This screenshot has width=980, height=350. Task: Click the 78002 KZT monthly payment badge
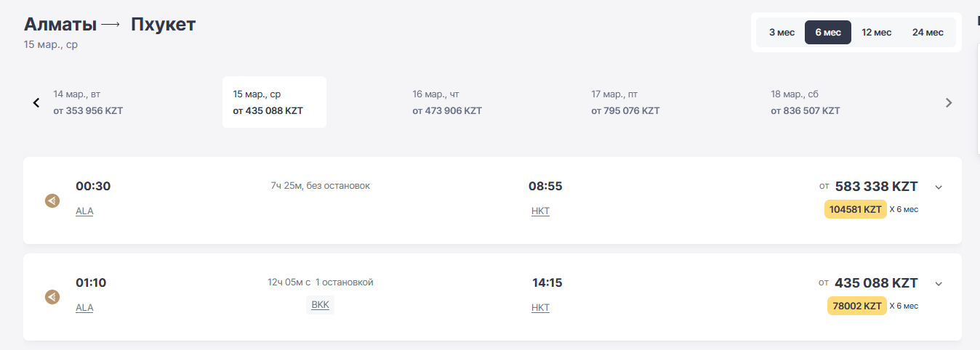point(856,306)
